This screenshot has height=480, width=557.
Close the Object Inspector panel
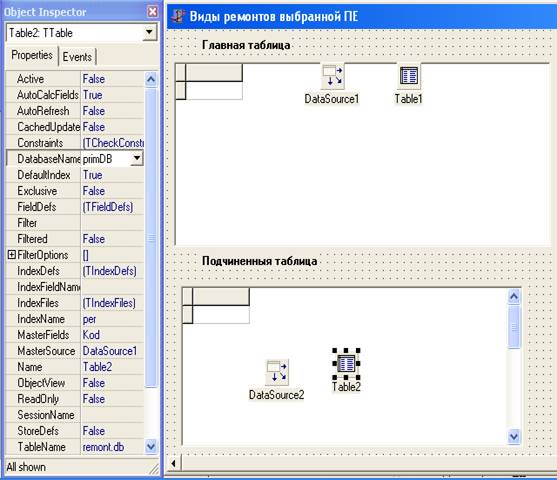[x=152, y=12]
